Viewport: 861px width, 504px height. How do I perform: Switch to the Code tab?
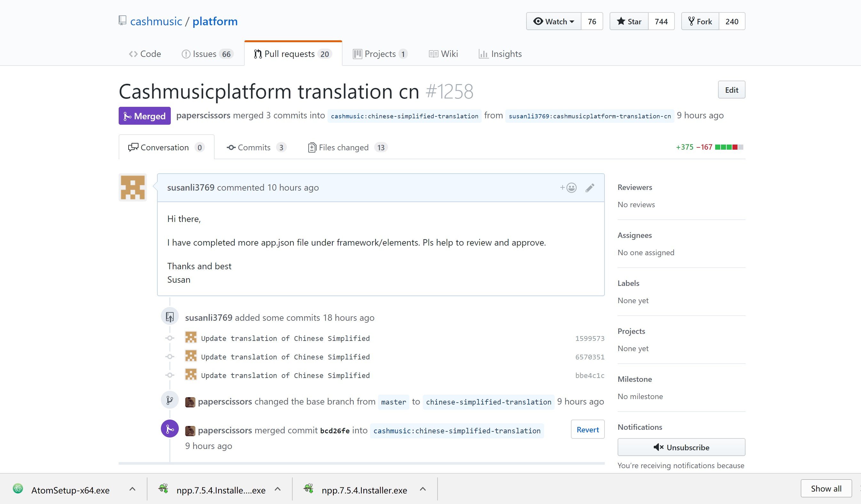coord(145,54)
